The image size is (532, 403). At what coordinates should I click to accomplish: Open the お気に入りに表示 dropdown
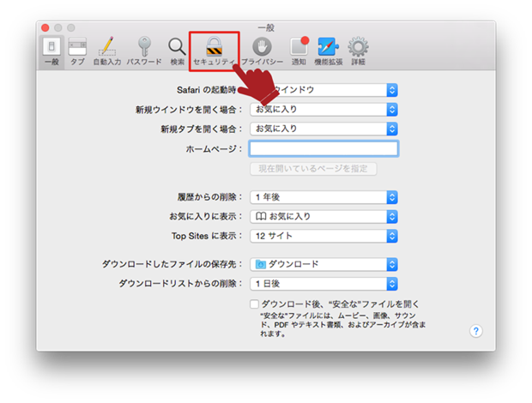[x=323, y=217]
